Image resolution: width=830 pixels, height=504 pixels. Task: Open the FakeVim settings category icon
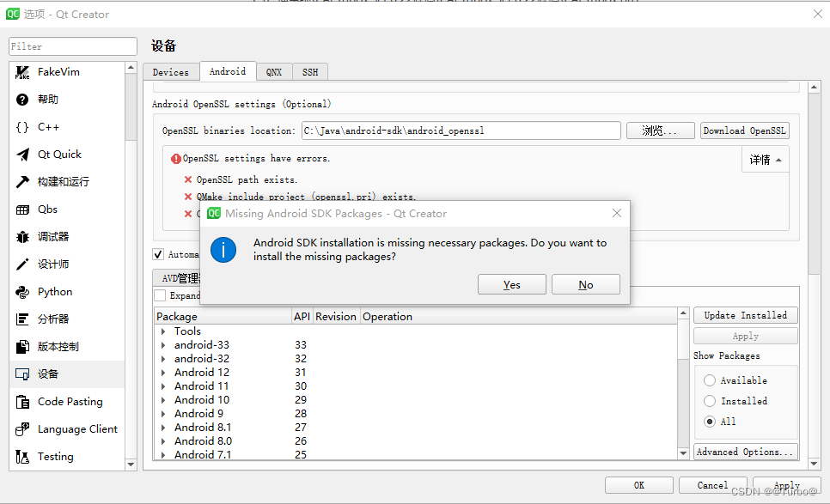[x=22, y=72]
